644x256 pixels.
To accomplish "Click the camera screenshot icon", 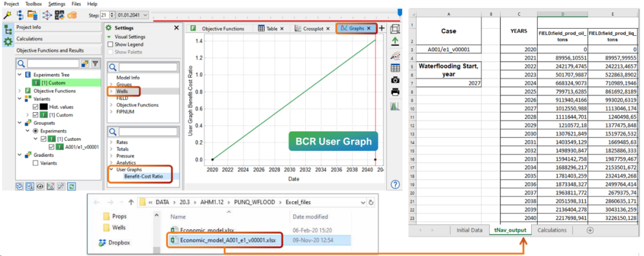I will click(395, 79).
